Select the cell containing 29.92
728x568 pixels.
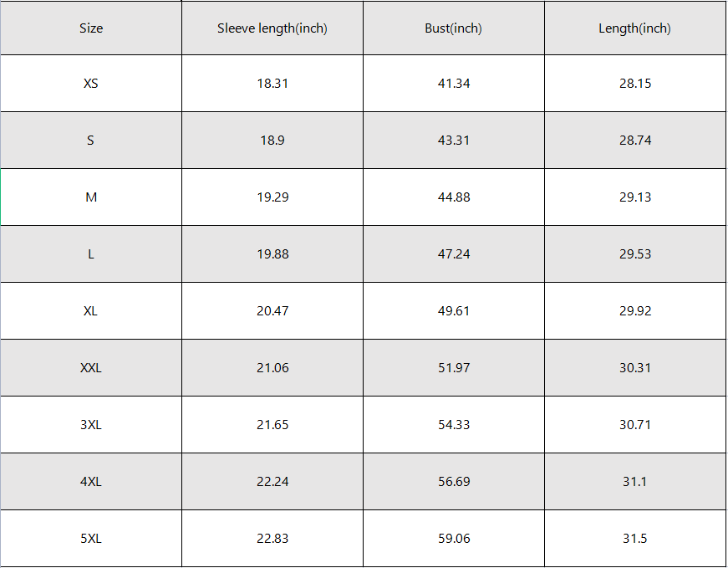pyautogui.click(x=634, y=311)
